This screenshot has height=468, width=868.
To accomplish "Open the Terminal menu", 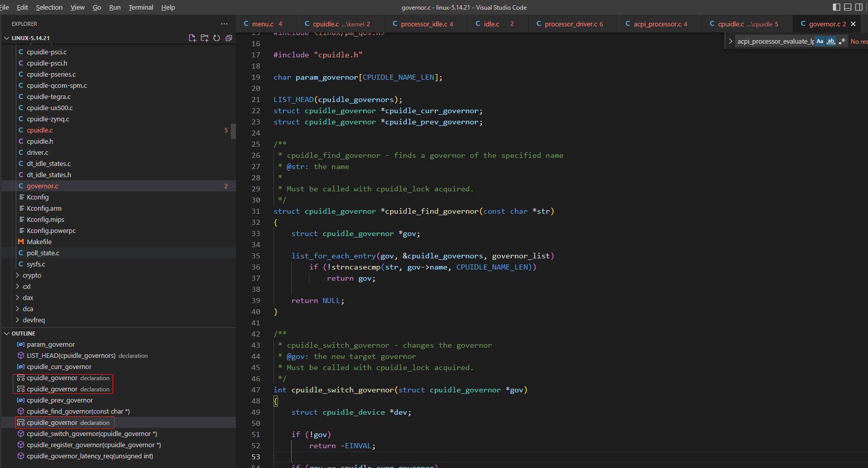I will point(141,7).
